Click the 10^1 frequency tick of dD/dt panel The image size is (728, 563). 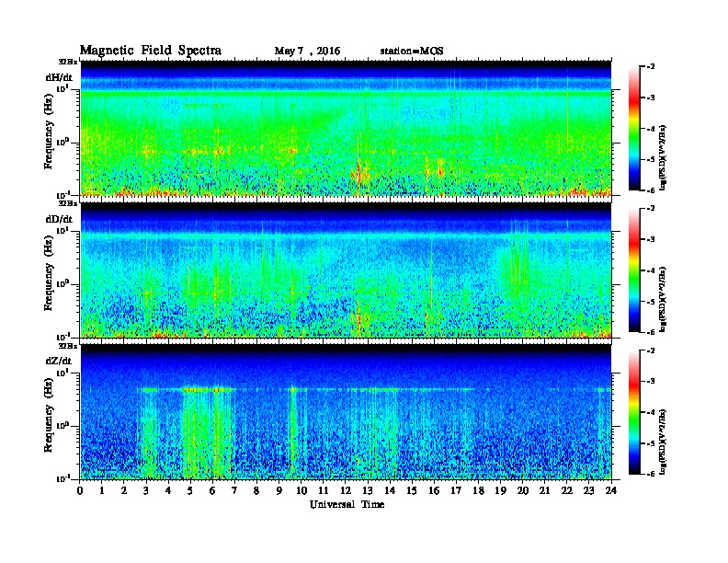pyautogui.click(x=63, y=231)
